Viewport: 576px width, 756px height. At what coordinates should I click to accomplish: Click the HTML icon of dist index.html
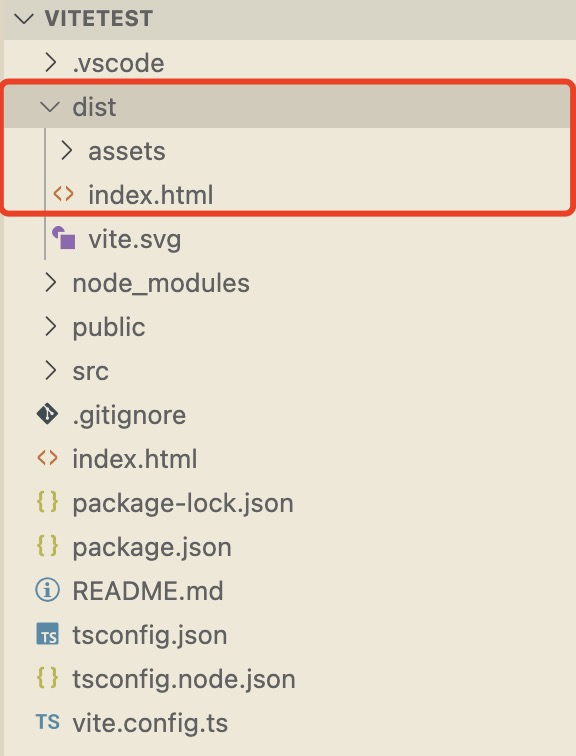pyautogui.click(x=64, y=194)
